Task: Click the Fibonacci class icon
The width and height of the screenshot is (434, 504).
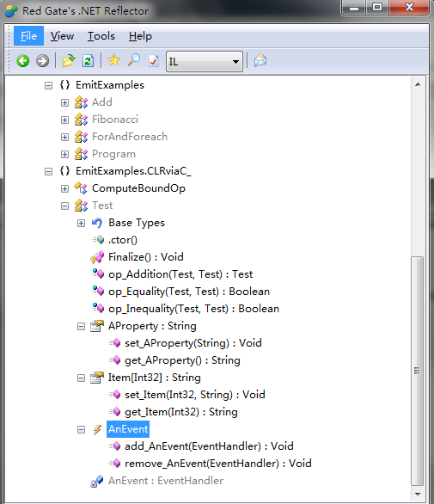Action: coord(81,120)
